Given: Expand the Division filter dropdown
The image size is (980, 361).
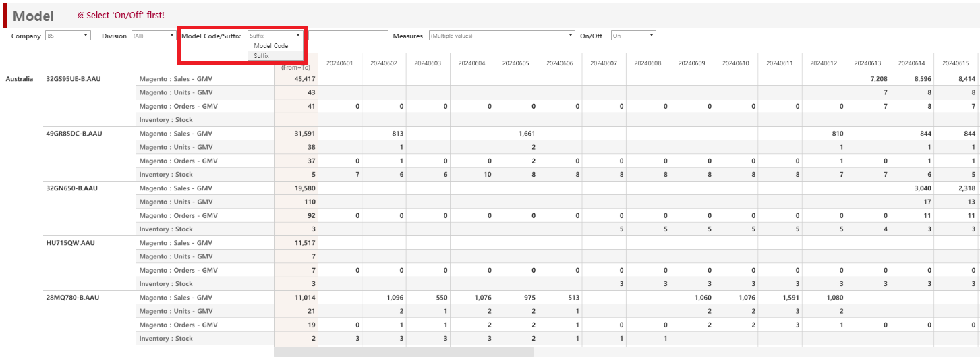Looking at the screenshot, I should [x=153, y=36].
